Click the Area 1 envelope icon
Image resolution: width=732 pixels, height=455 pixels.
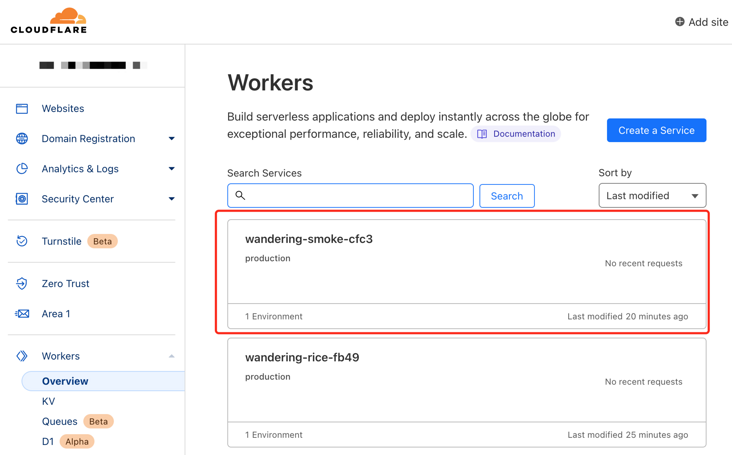[22, 314]
